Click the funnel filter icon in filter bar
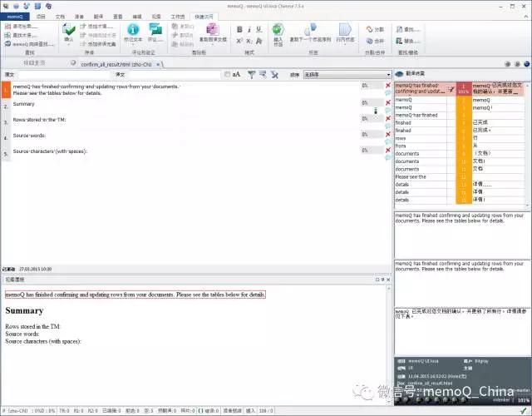Image resolution: width=532 pixels, height=416 pixels. pyautogui.click(x=251, y=74)
